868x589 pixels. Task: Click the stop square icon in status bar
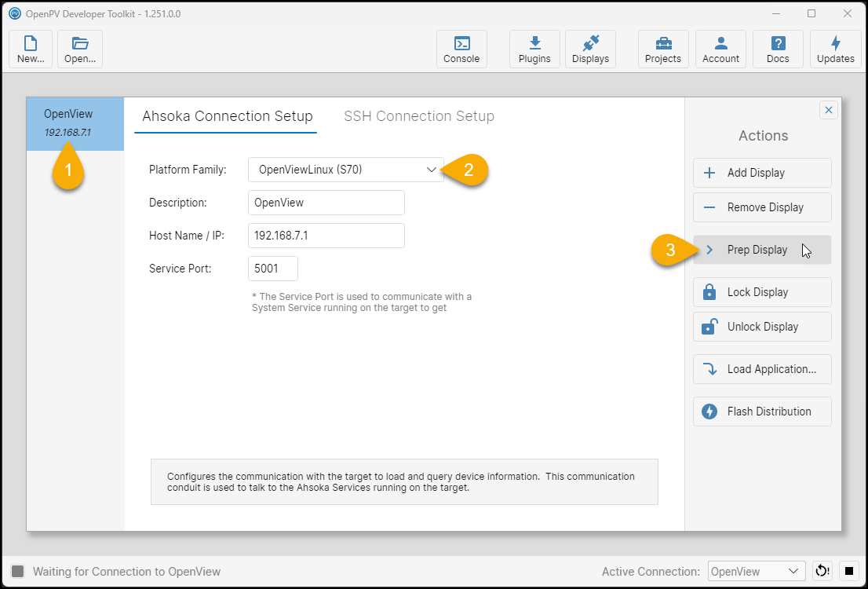click(x=848, y=571)
